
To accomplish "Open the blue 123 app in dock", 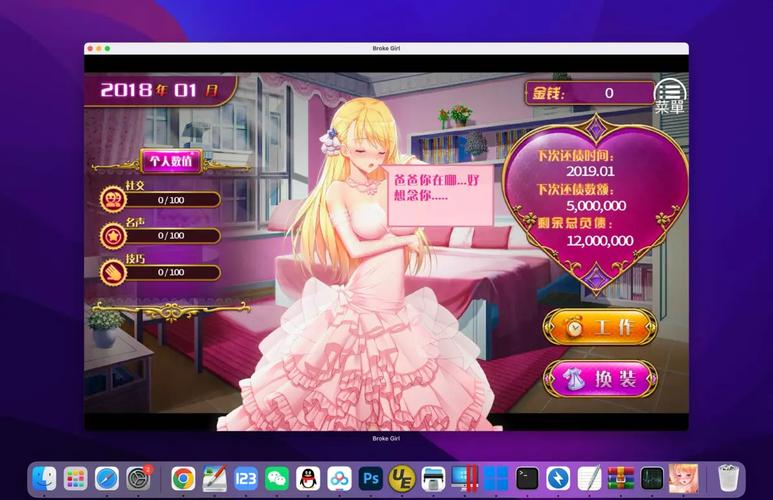I will (246, 479).
